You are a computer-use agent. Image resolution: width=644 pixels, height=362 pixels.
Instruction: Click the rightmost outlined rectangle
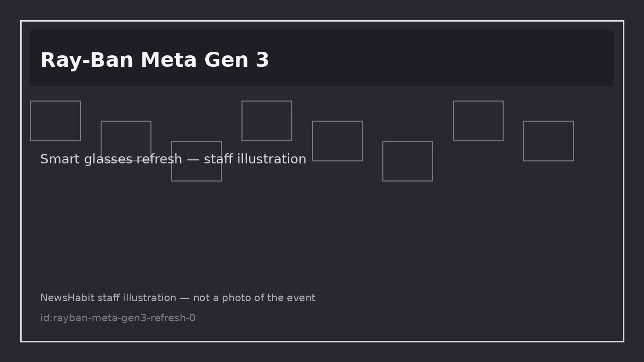(548, 141)
